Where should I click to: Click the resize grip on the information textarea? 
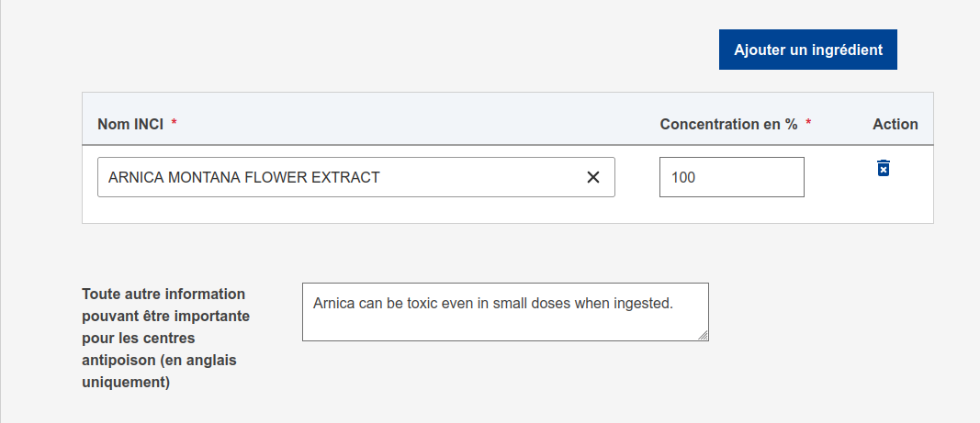(703, 336)
